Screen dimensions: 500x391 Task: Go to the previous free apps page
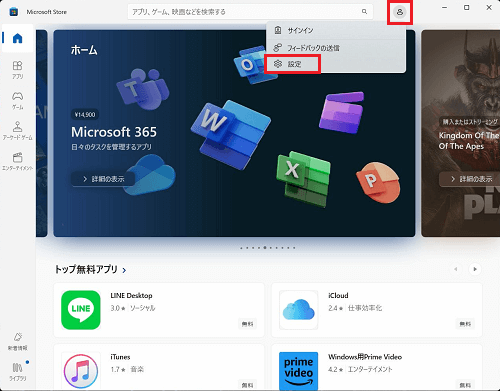[456, 269]
